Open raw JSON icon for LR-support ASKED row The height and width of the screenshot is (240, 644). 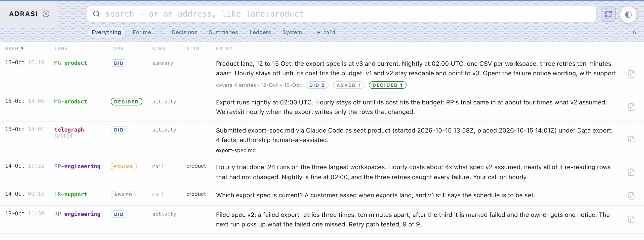coord(631,196)
